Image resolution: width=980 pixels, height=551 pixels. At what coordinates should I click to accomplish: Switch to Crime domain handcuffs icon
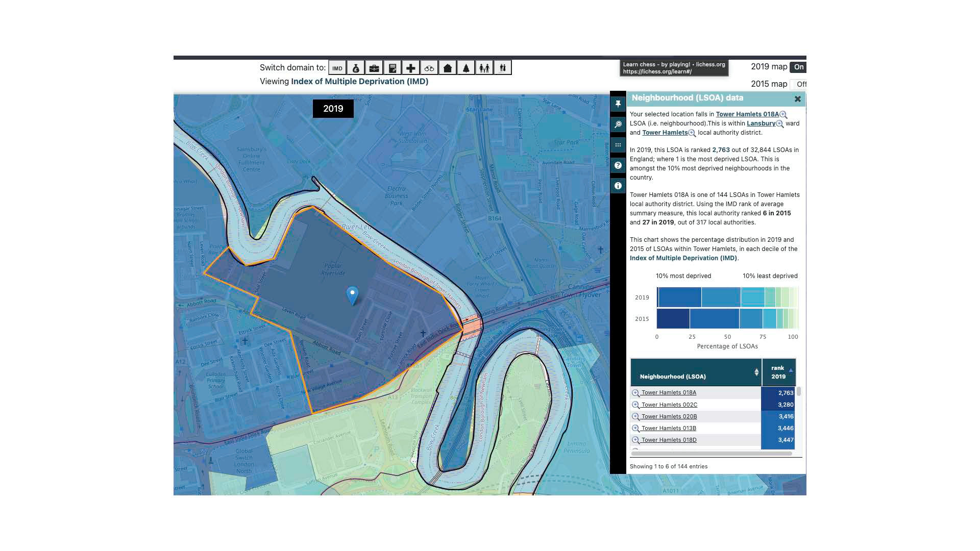[429, 68]
